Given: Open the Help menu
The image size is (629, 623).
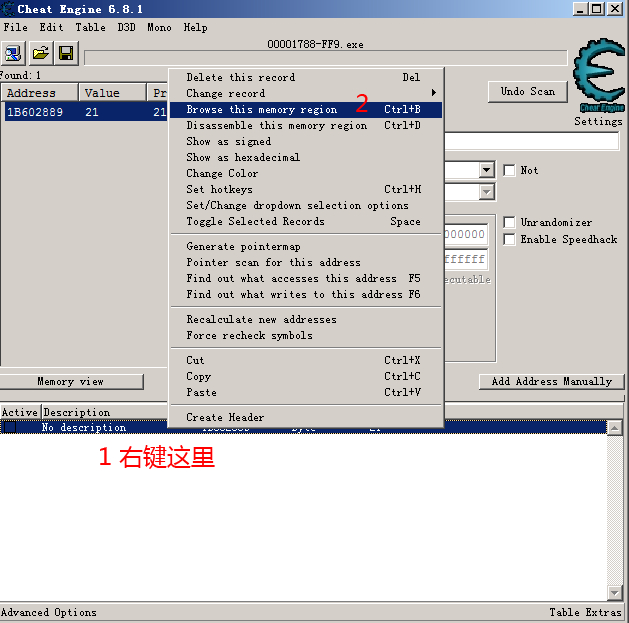Looking at the screenshot, I should click(195, 27).
